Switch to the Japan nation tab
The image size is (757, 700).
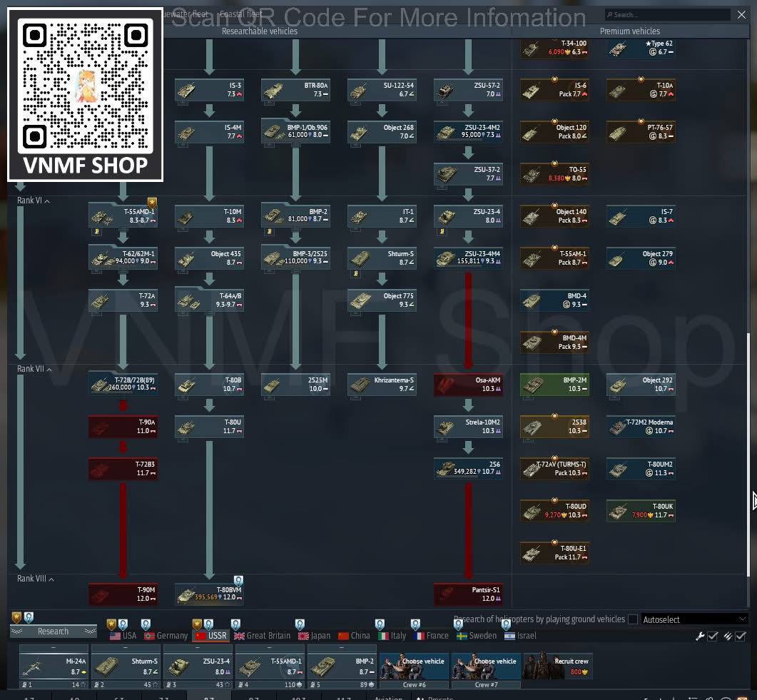pyautogui.click(x=315, y=635)
